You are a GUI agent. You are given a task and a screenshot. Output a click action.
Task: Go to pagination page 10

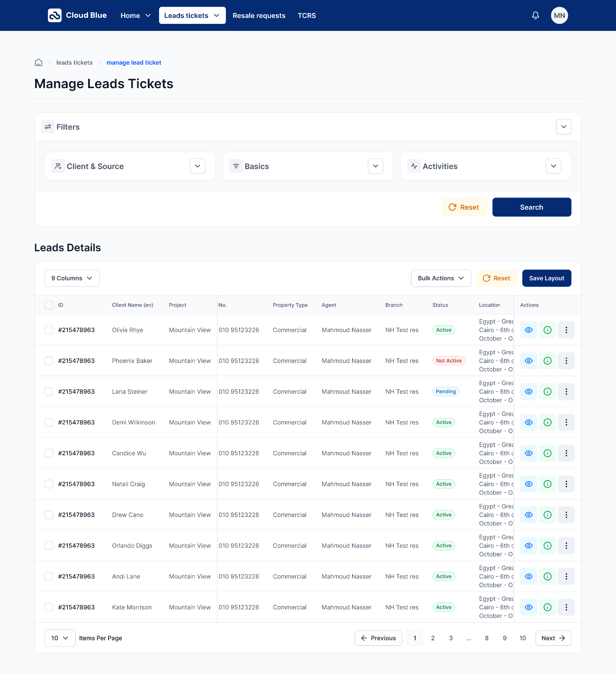(523, 638)
